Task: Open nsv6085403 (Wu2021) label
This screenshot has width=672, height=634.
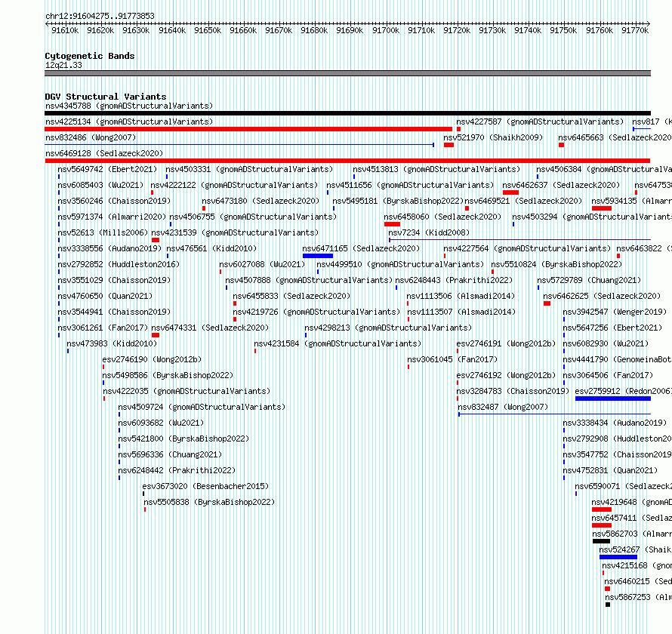Action: click(x=100, y=185)
